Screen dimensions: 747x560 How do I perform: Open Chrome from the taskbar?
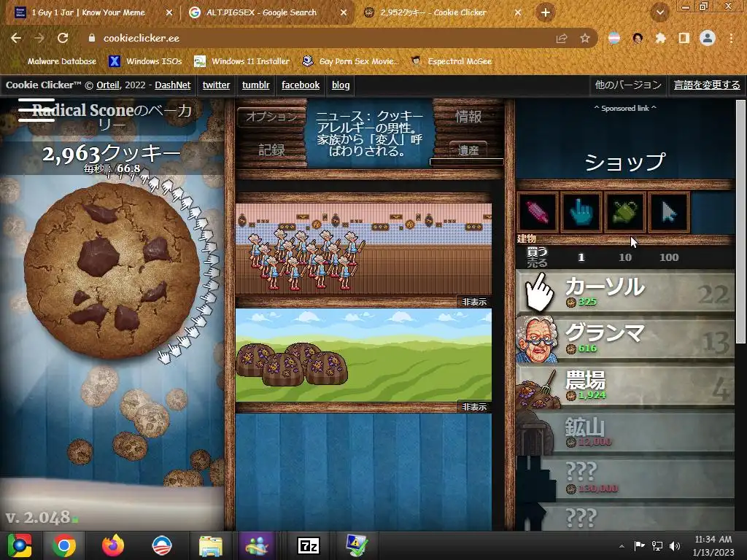[x=64, y=545]
